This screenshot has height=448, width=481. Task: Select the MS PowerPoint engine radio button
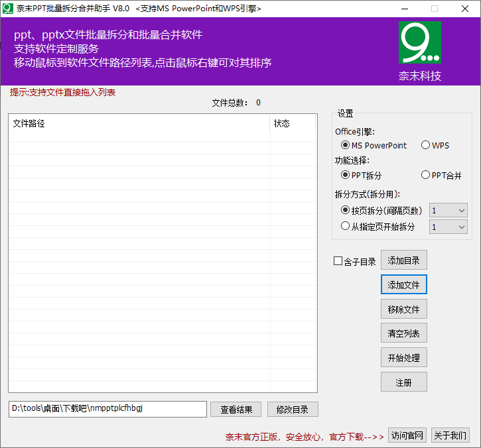(x=374, y=145)
